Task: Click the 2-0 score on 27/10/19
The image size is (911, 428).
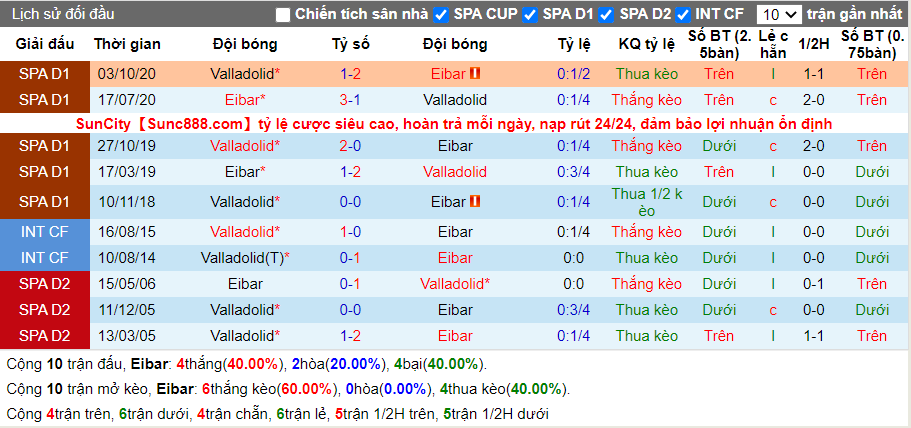Action: (x=350, y=146)
